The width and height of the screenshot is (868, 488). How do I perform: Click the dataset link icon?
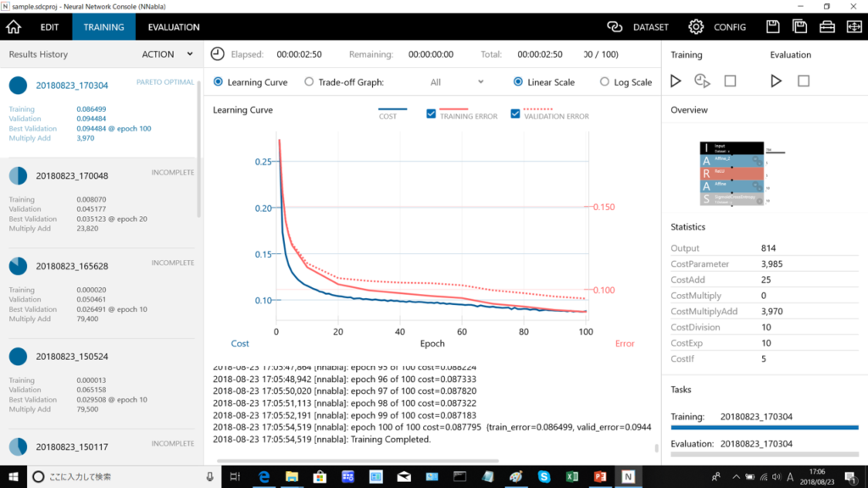coord(615,26)
